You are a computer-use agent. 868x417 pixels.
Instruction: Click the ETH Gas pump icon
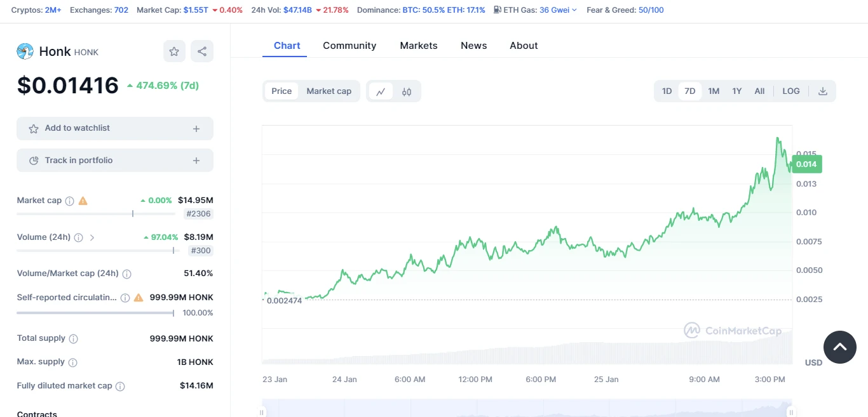(x=498, y=10)
